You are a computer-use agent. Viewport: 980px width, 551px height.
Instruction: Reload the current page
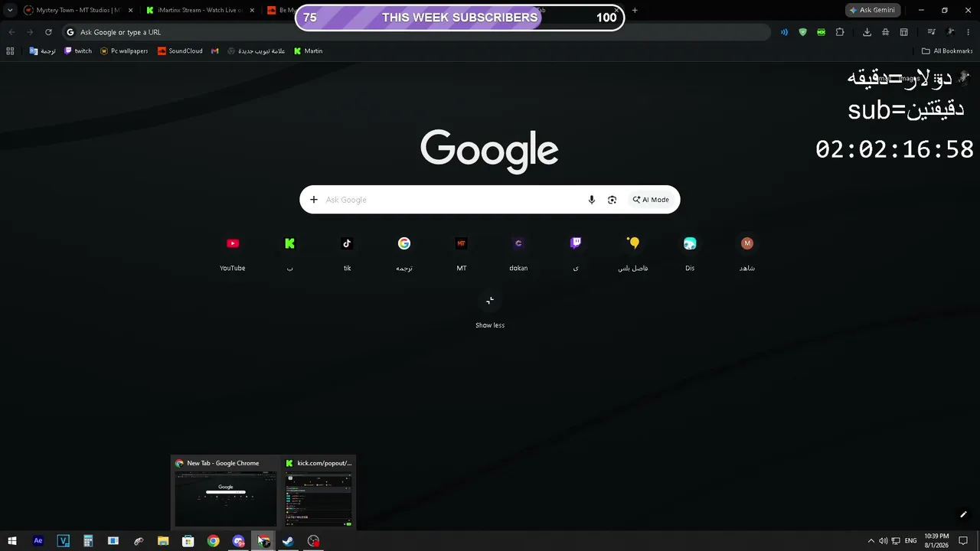pos(48,32)
